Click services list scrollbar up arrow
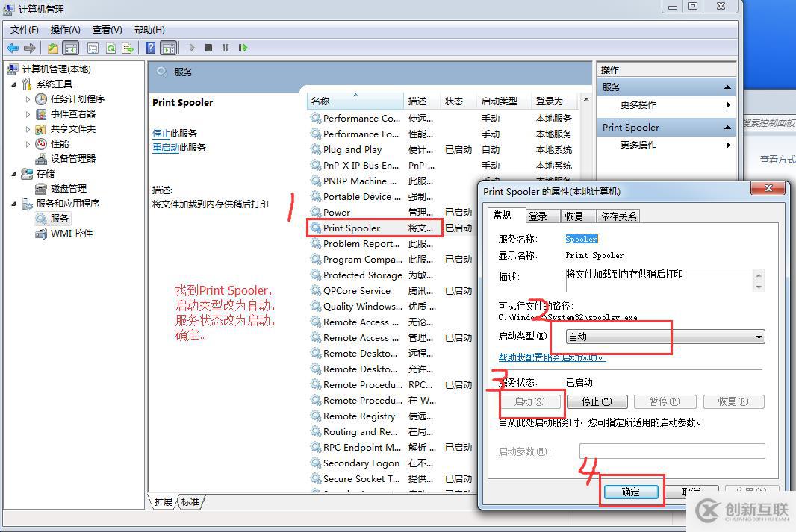Screen dimensions: 796x532 coord(586,100)
